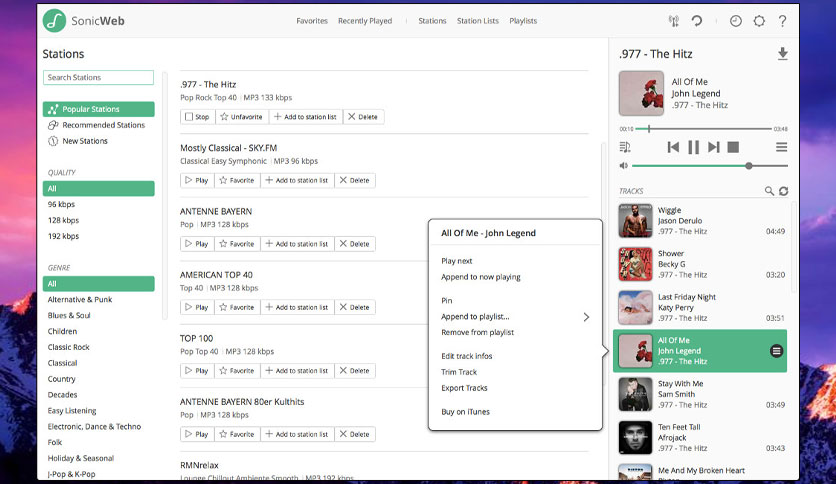The height and width of the screenshot is (484, 836).
Task: Open the now-playing queue icon left of playback controls
Action: [x=625, y=147]
